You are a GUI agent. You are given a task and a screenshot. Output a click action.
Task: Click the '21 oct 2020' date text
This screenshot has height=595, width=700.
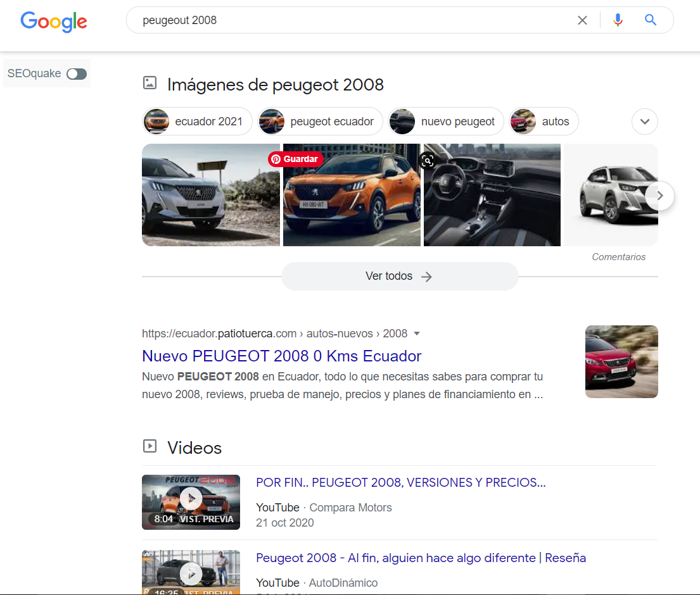point(285,523)
